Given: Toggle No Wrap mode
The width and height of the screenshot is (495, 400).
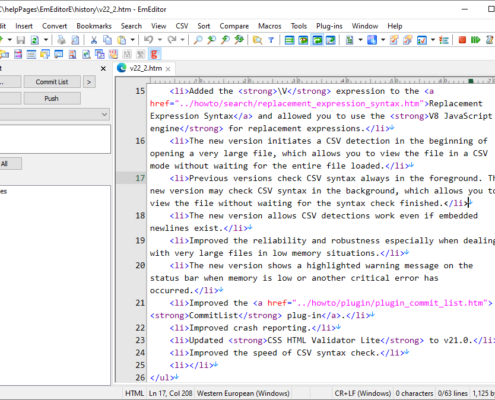Looking at the screenshot, I should click(289, 40).
